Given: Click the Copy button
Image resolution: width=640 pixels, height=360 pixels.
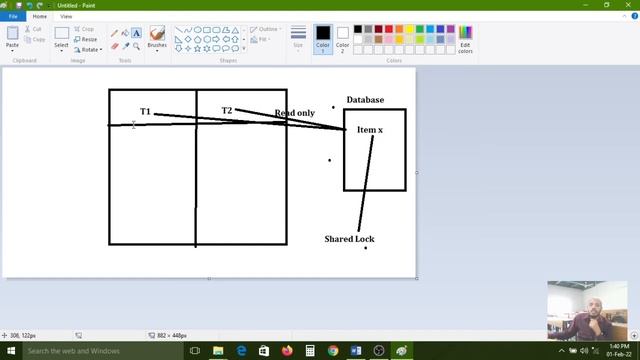Looking at the screenshot, I should pyautogui.click(x=35, y=40).
